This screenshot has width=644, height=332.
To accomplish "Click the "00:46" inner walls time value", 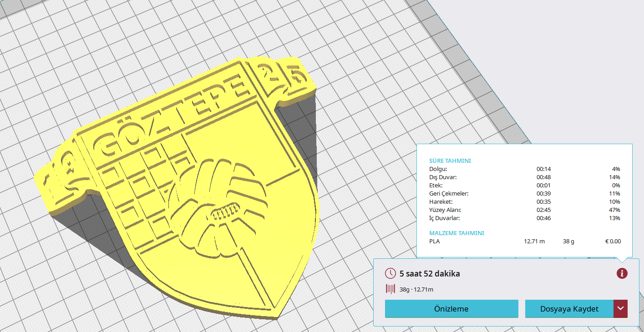I will [x=544, y=218].
